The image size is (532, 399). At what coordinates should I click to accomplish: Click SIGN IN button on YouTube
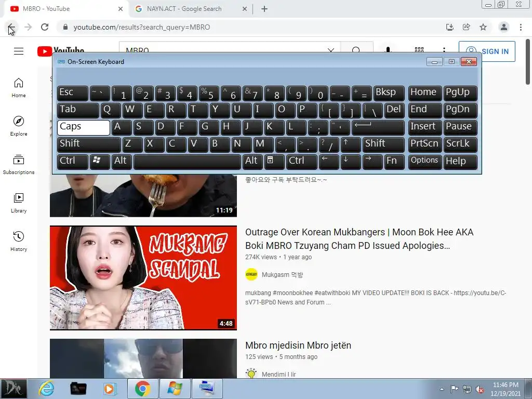pos(487,51)
